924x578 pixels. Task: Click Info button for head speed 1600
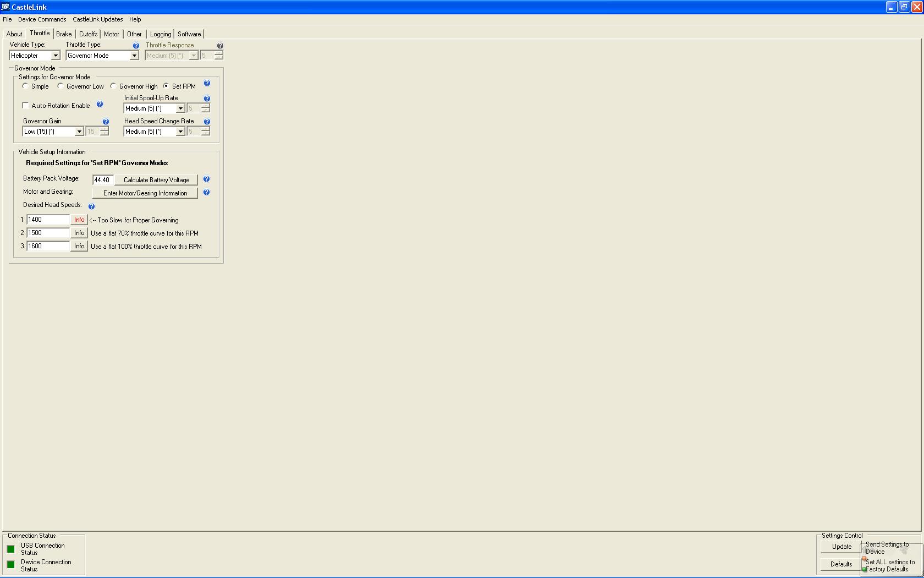tap(79, 246)
